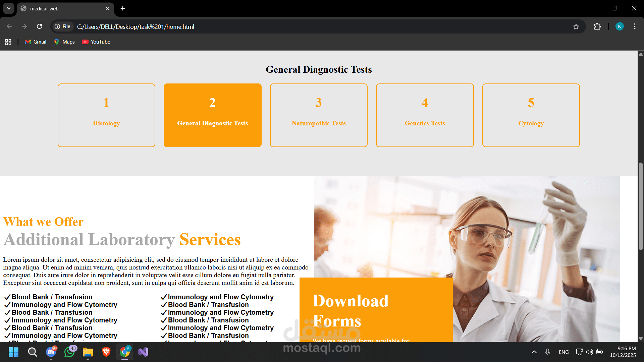Reload the page with refresh icon

pos(39,26)
